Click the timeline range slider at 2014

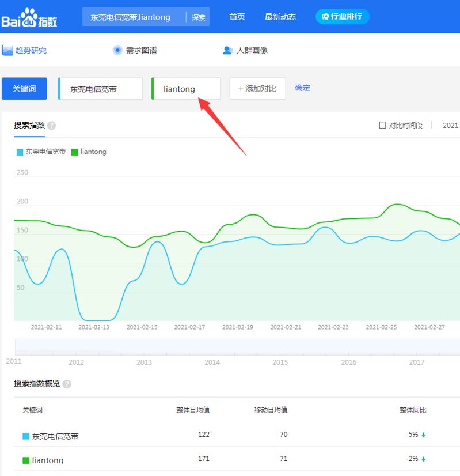pos(212,347)
